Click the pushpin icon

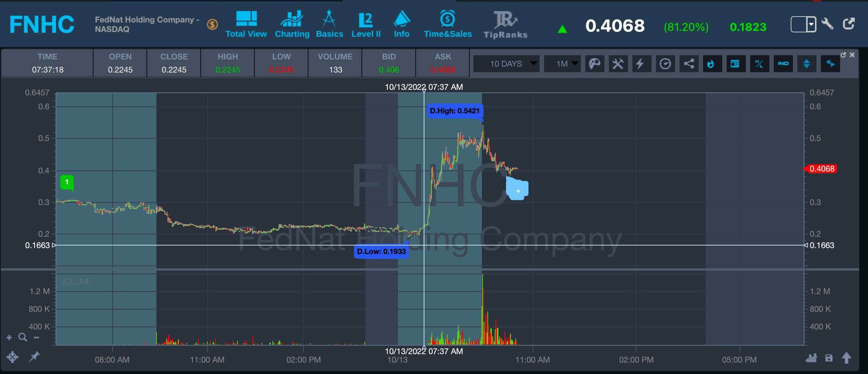coord(34,356)
